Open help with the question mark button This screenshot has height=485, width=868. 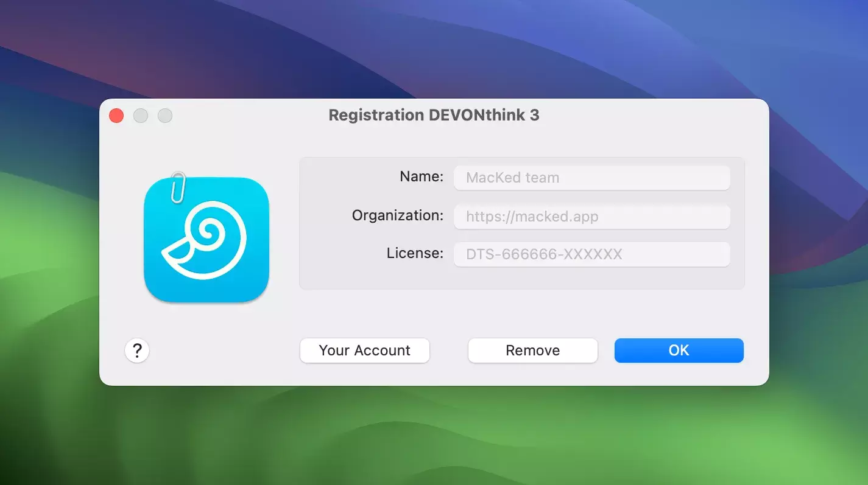[137, 351]
